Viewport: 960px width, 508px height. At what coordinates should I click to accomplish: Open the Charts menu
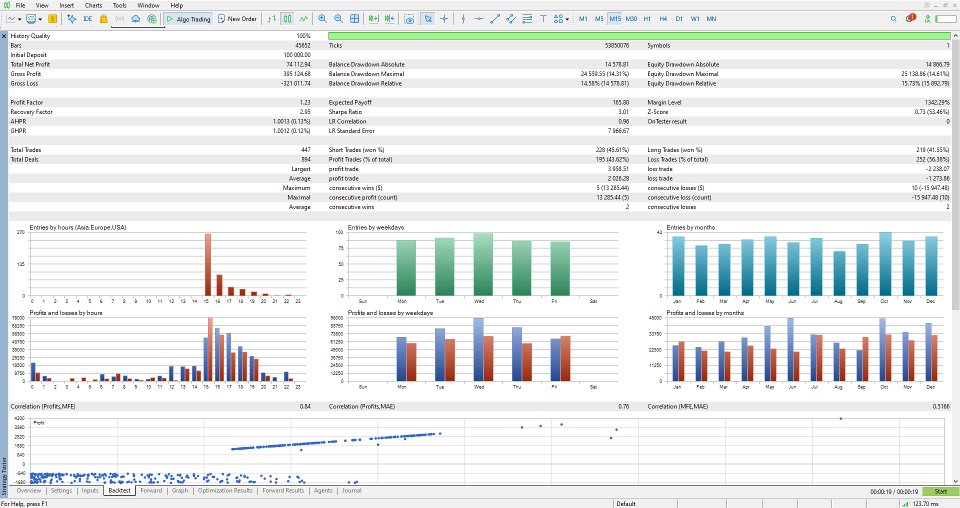pos(93,6)
